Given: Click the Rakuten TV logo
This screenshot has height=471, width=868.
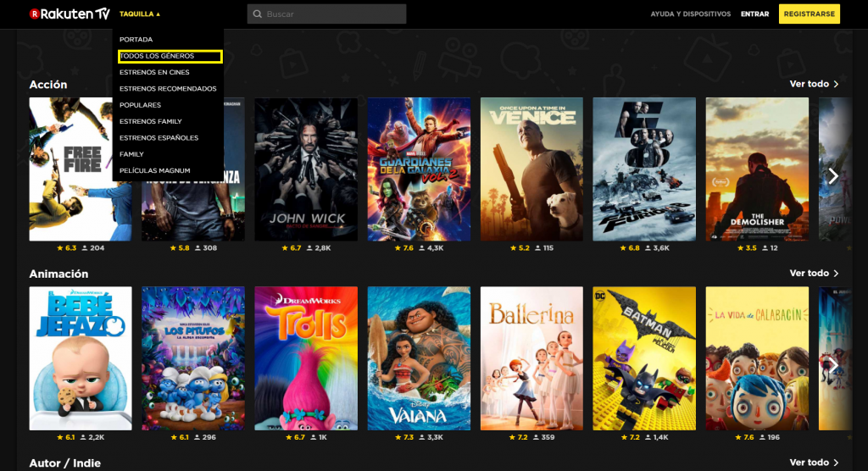Looking at the screenshot, I should click(70, 14).
